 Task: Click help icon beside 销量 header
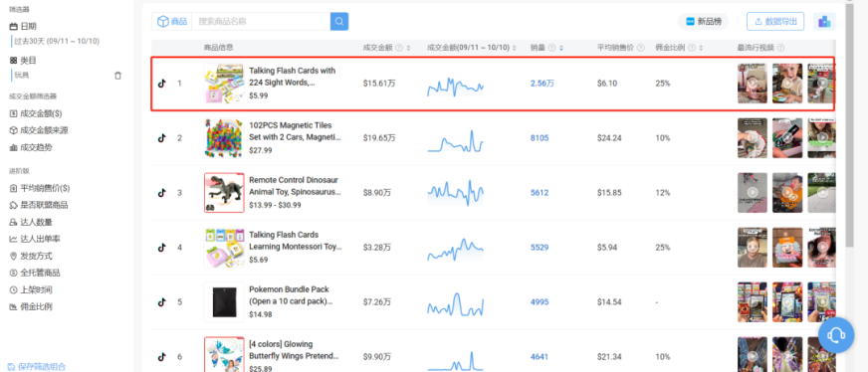551,48
